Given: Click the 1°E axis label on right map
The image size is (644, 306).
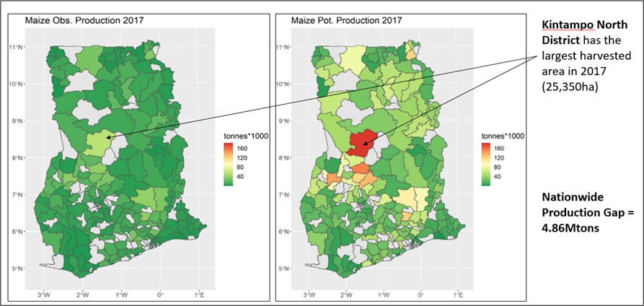Looking at the screenshot, I should click(x=459, y=295).
